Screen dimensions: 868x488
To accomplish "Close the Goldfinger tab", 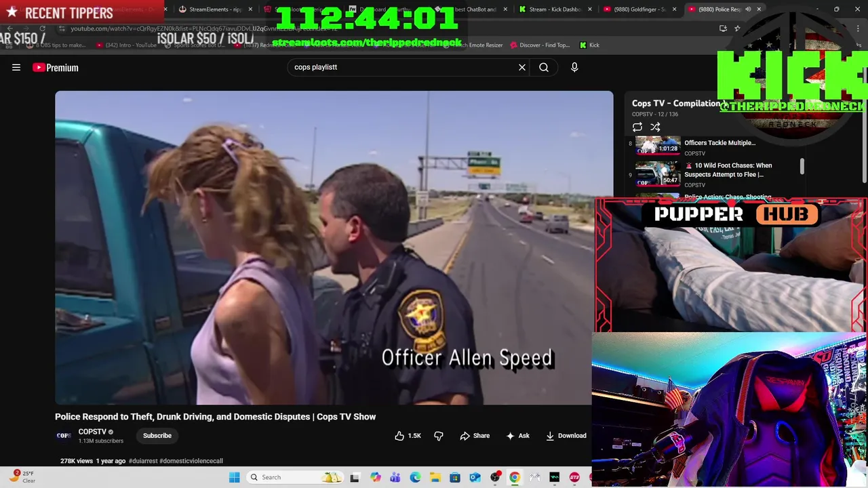I will 675,9.
